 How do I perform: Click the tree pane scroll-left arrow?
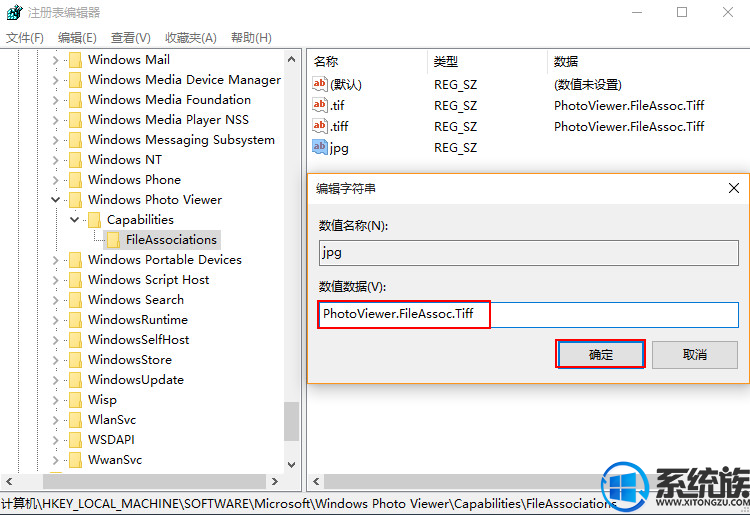click(x=9, y=482)
